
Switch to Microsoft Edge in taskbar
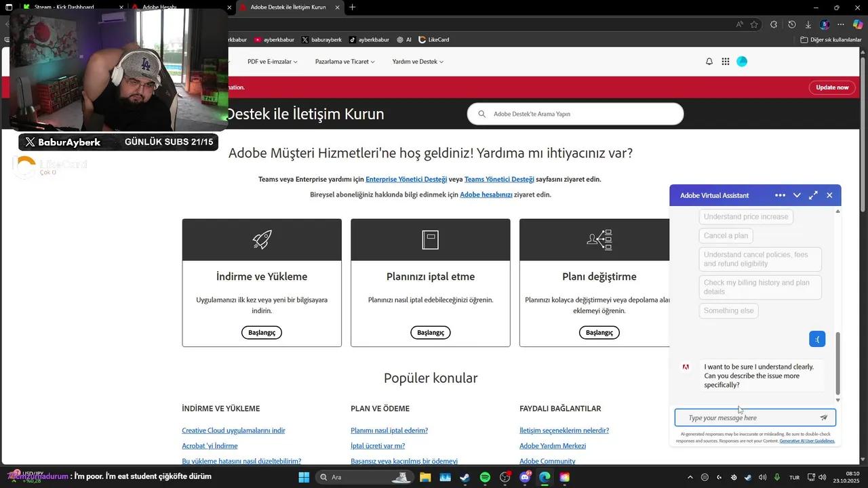[545, 477]
